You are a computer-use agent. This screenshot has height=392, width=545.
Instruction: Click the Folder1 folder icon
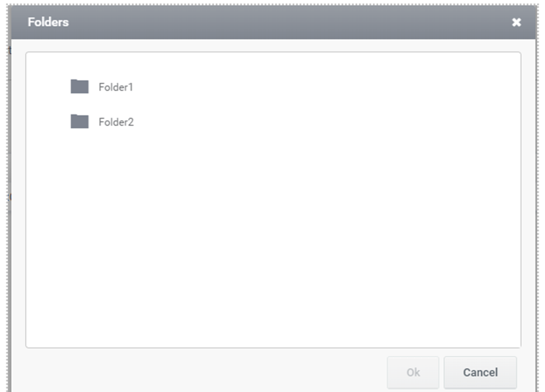[79, 86]
